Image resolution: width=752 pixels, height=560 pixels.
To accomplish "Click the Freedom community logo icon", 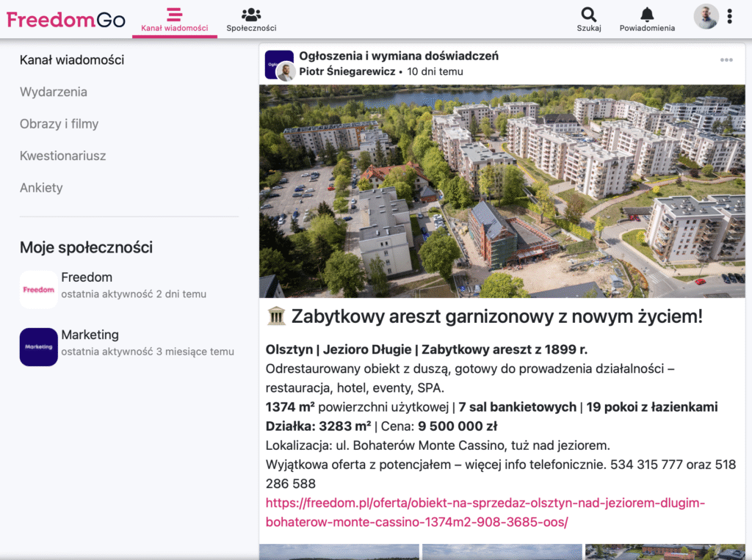I will [x=39, y=290].
